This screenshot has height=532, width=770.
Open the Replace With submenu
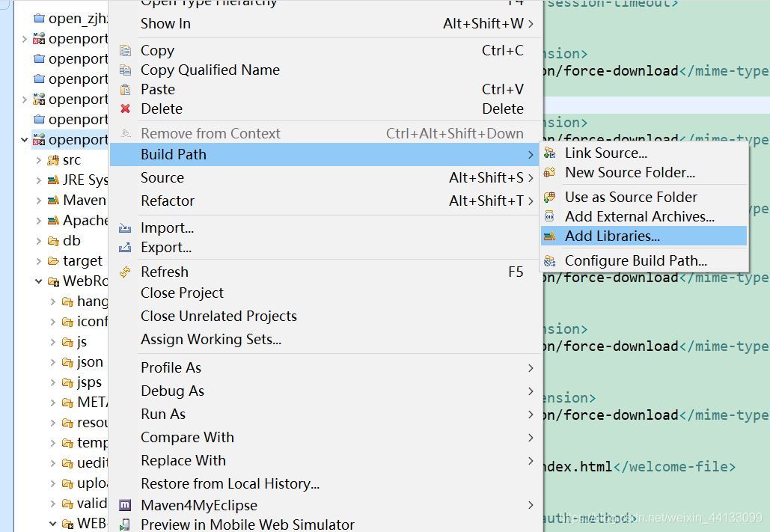[326, 461]
